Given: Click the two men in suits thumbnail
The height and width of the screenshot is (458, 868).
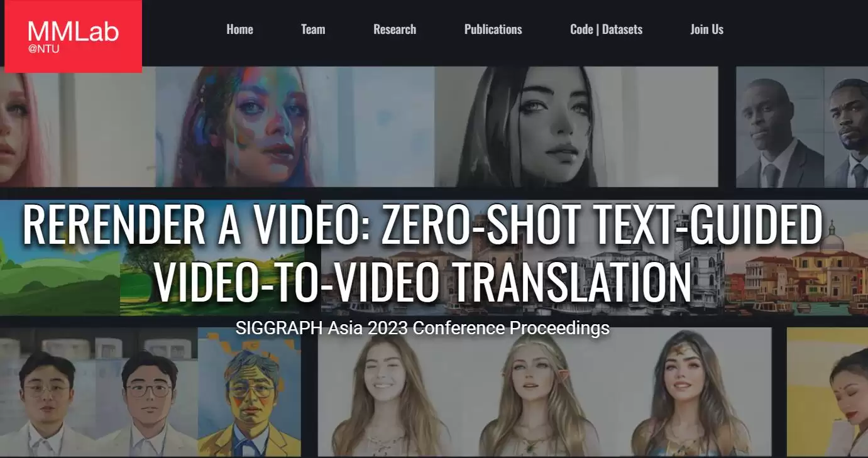Looking at the screenshot, I should click(x=802, y=127).
